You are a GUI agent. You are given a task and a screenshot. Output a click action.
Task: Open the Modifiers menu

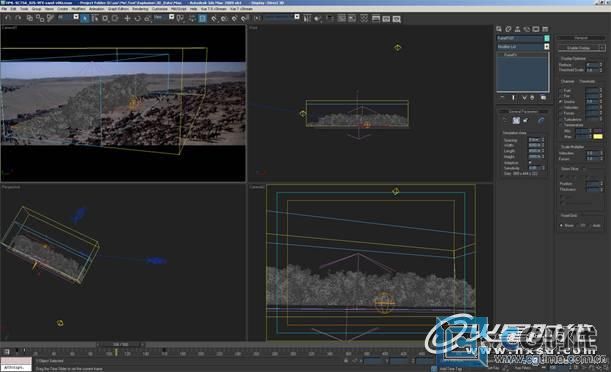[x=78, y=9]
